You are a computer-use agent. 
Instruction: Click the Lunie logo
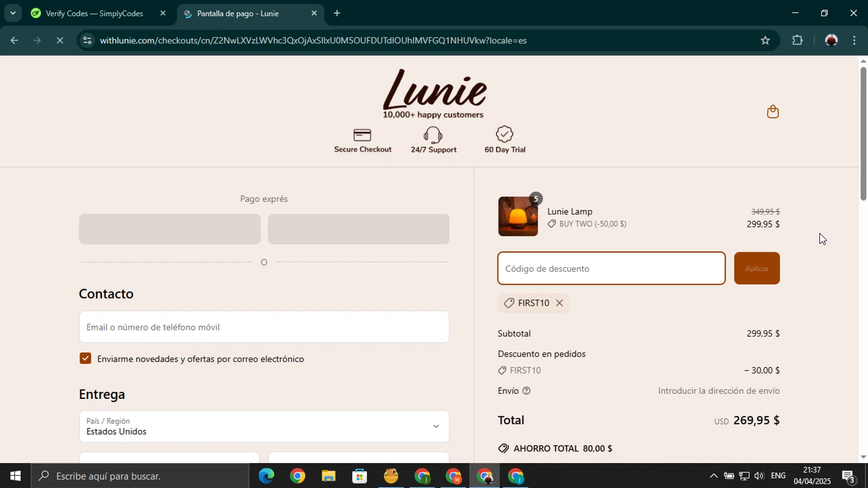(434, 94)
